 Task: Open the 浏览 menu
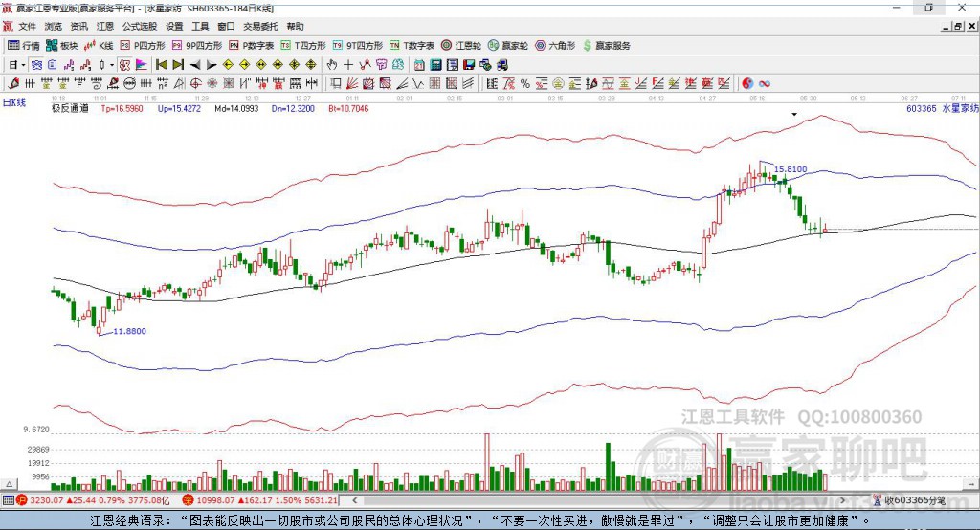tap(54, 26)
